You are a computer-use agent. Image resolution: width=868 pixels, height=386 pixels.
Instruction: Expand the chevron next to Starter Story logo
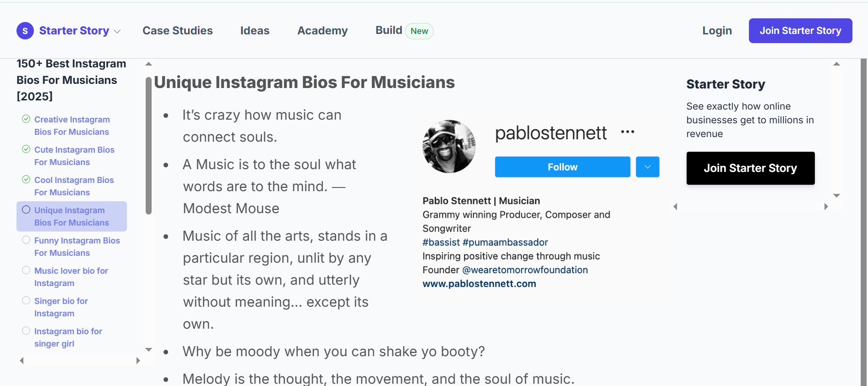click(x=117, y=31)
